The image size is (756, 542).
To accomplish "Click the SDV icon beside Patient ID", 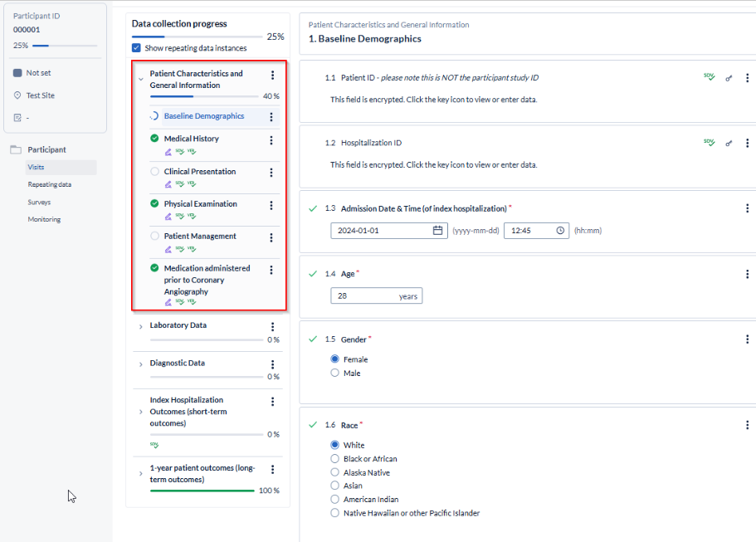I will point(709,76).
